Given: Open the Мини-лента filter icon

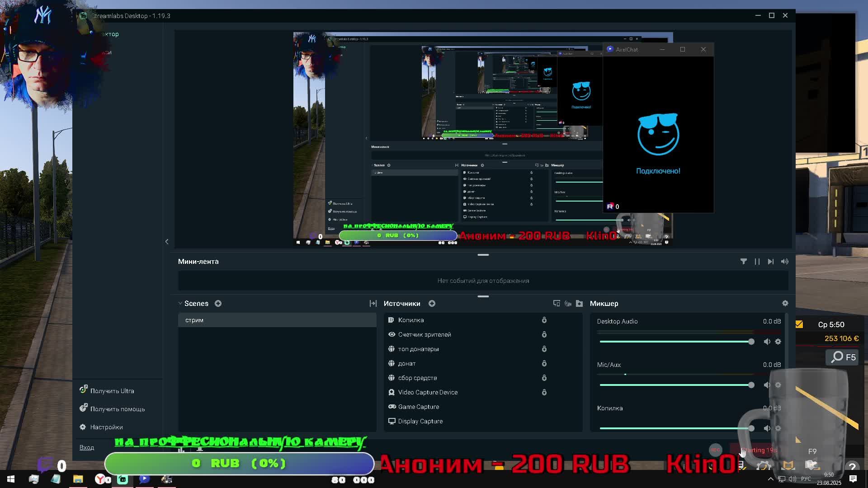Looking at the screenshot, I should tap(743, 262).
